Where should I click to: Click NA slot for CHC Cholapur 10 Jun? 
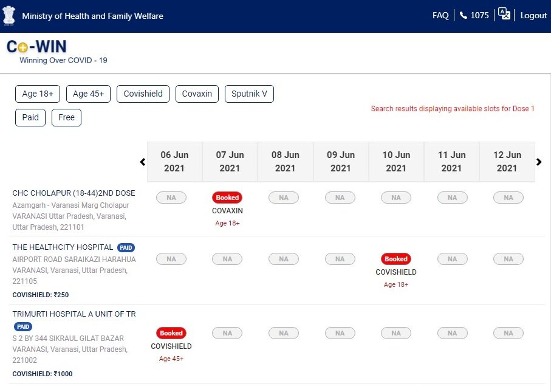[396, 198]
